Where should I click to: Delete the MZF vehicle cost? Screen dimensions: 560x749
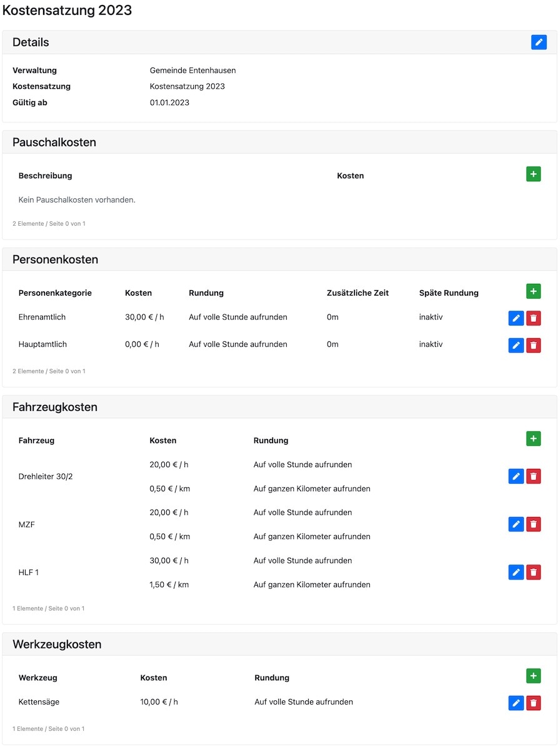click(533, 525)
